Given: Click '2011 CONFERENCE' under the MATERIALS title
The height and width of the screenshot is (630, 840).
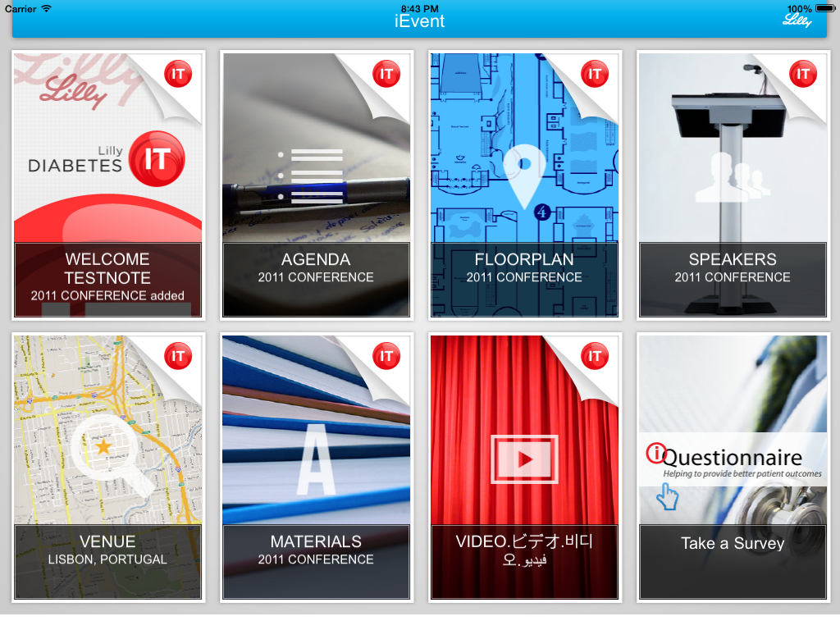Looking at the screenshot, I should point(316,559).
